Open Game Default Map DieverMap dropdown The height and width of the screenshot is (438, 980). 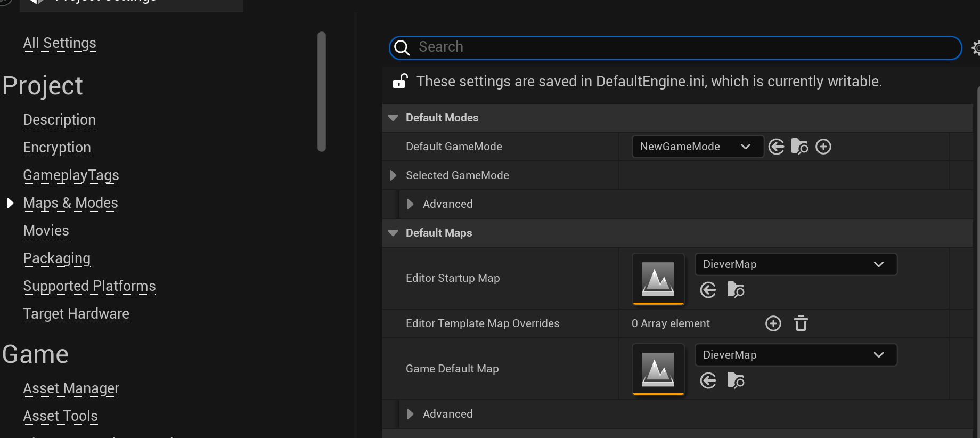pyautogui.click(x=796, y=355)
